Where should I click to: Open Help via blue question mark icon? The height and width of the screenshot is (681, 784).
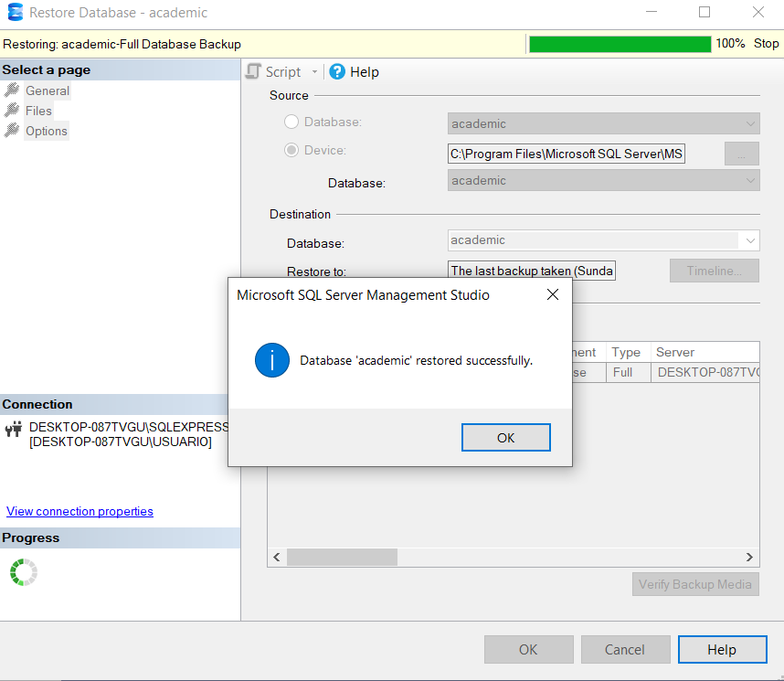337,71
